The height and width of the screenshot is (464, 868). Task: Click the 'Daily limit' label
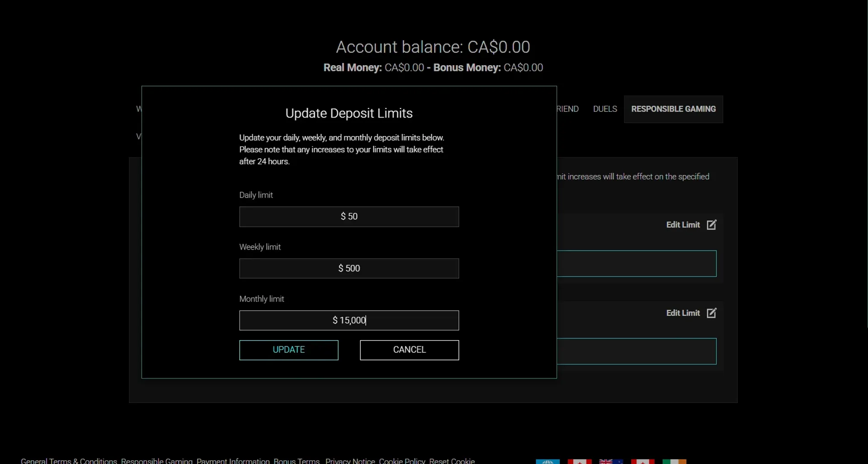click(x=256, y=195)
